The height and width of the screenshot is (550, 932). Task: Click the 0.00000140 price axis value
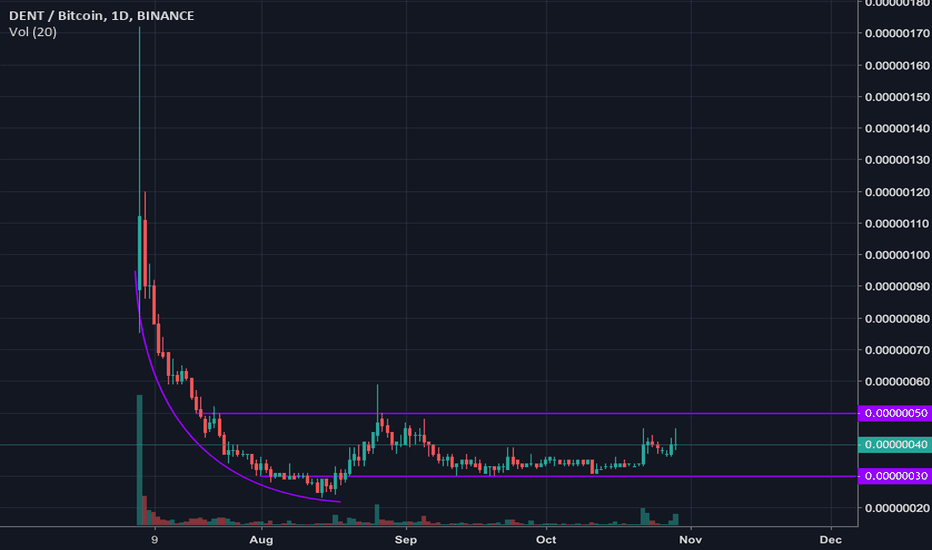coord(897,128)
